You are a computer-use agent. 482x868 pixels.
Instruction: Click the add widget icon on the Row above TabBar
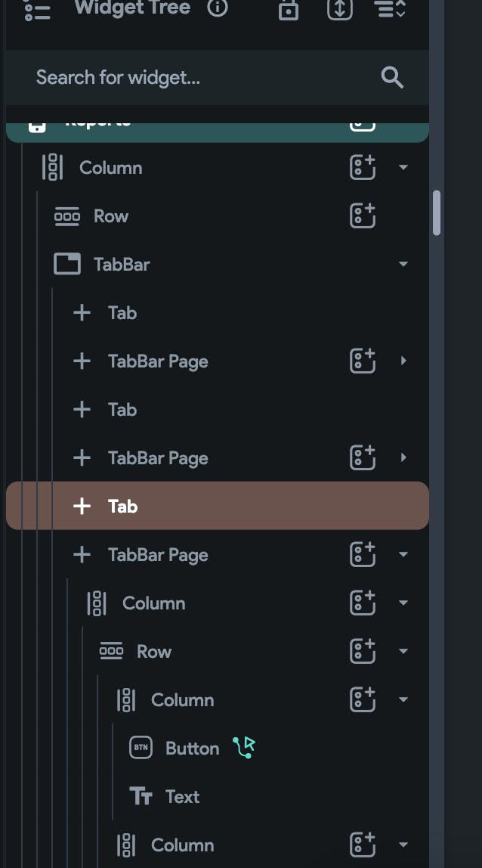click(363, 216)
